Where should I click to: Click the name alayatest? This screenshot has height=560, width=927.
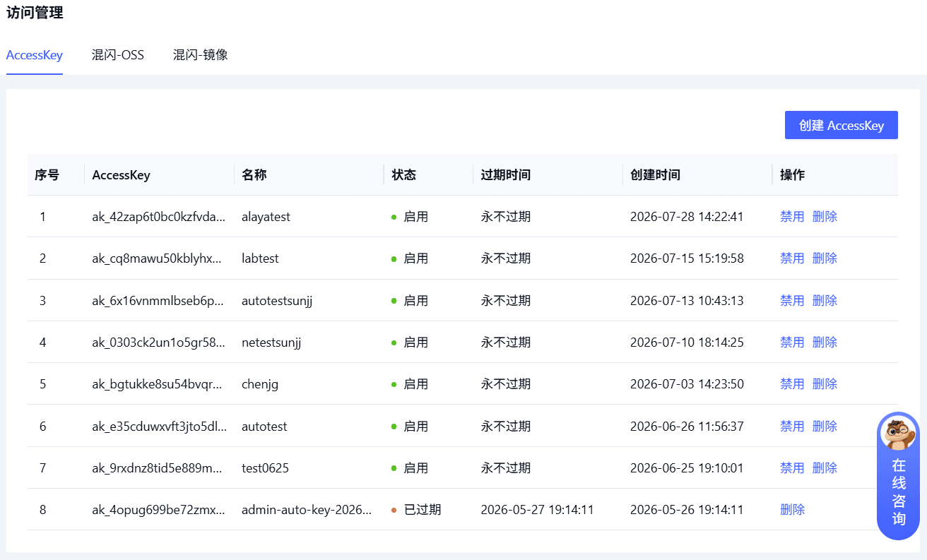[266, 217]
